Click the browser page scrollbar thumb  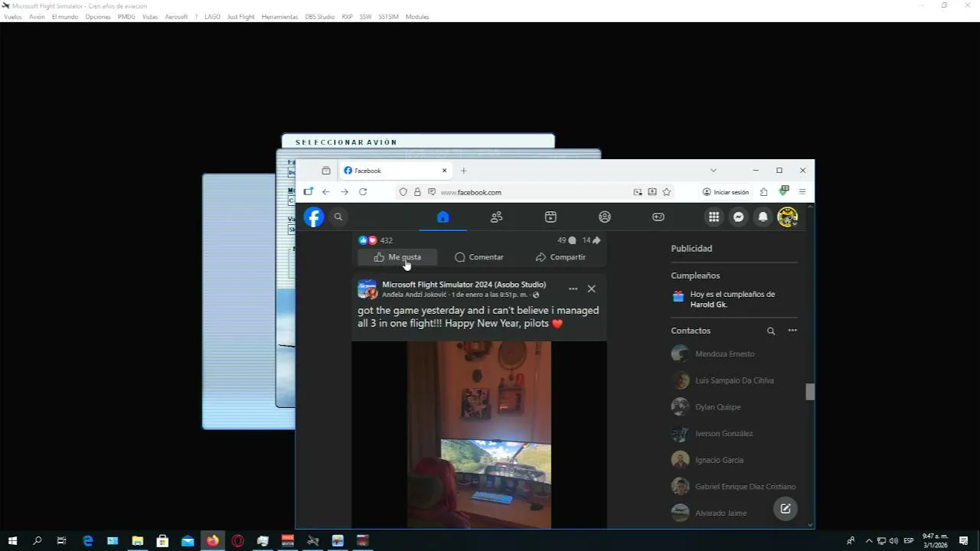coord(810,392)
